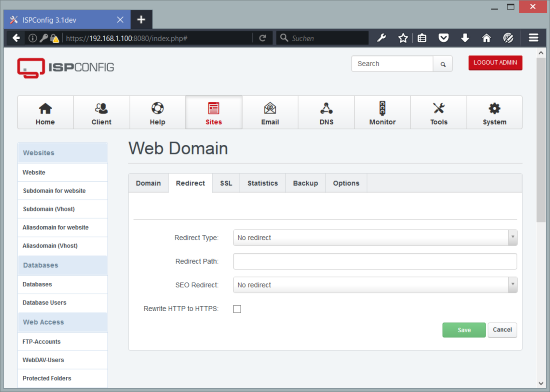Open the Home module

pos(45,113)
